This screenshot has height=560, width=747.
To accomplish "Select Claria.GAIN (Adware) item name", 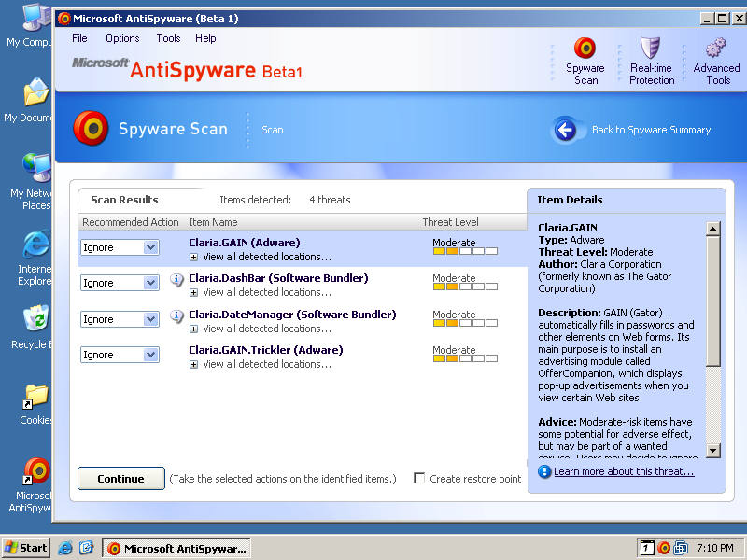I will (x=245, y=243).
